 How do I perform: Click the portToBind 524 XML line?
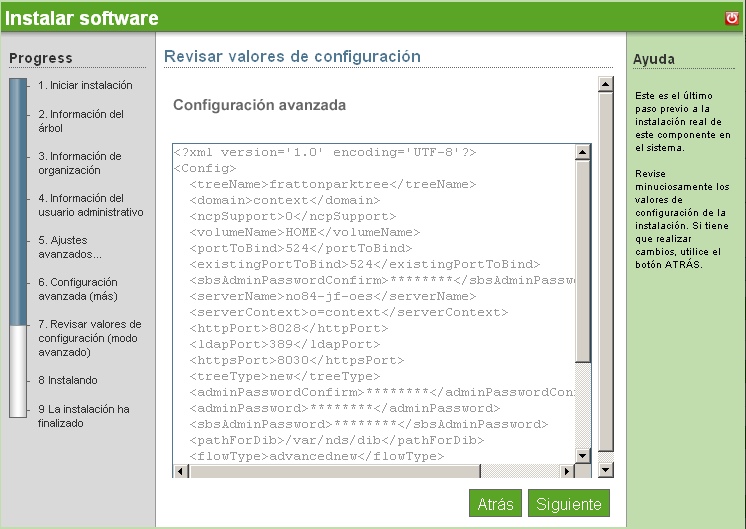click(x=301, y=248)
